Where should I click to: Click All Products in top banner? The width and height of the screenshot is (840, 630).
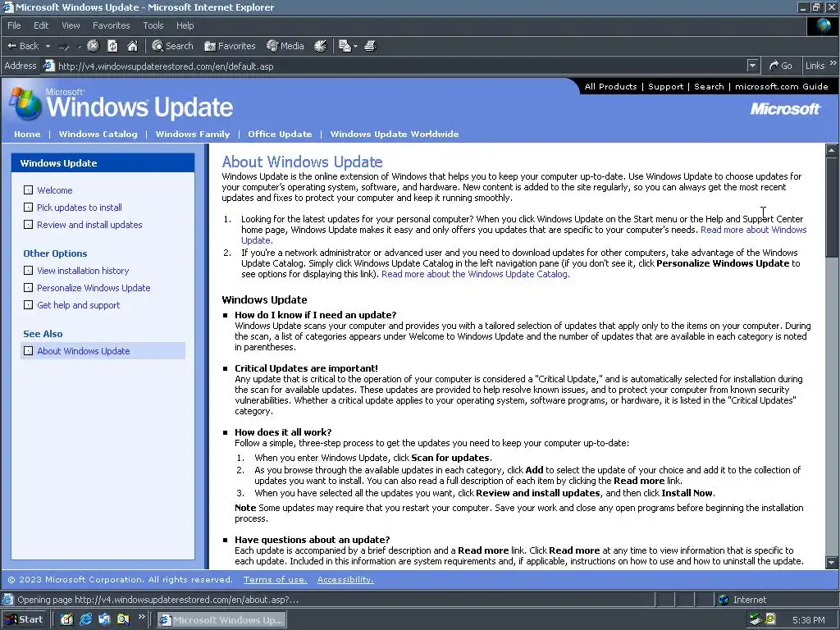coord(610,86)
